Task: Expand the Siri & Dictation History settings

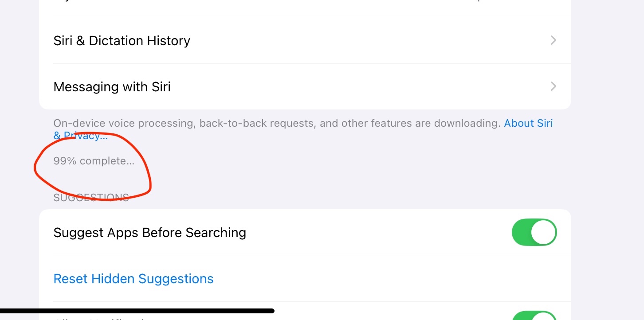Action: coord(305,40)
